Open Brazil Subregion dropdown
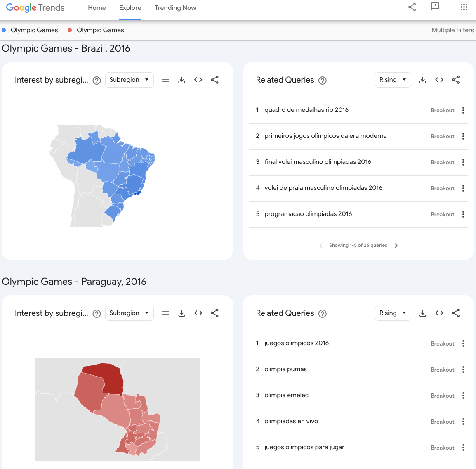This screenshot has width=476, height=469. (130, 80)
